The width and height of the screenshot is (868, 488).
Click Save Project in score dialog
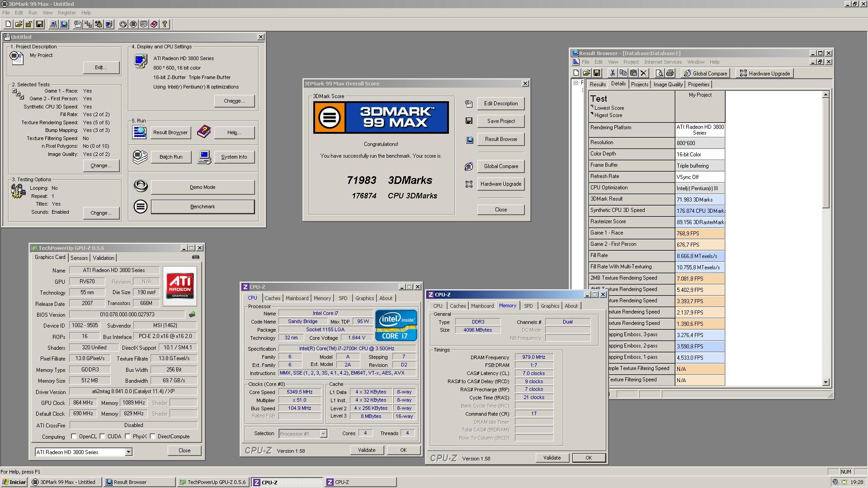(501, 121)
